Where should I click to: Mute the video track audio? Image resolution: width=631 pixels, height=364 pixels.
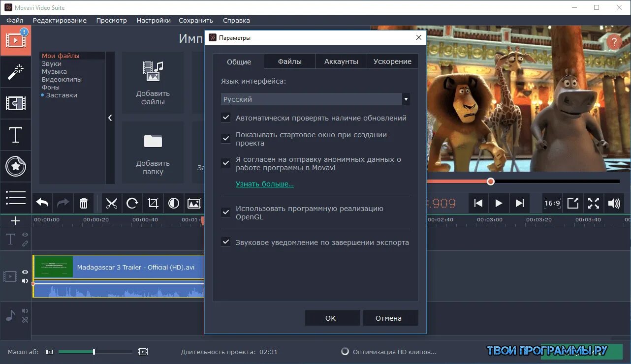tap(25, 281)
